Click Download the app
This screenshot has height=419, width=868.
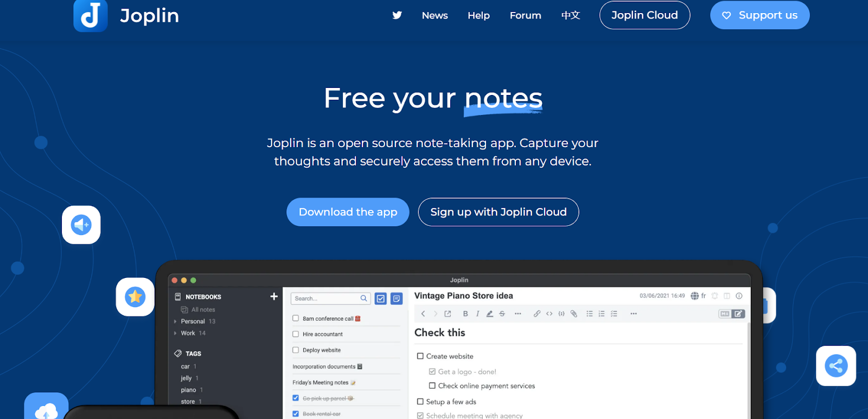point(348,212)
